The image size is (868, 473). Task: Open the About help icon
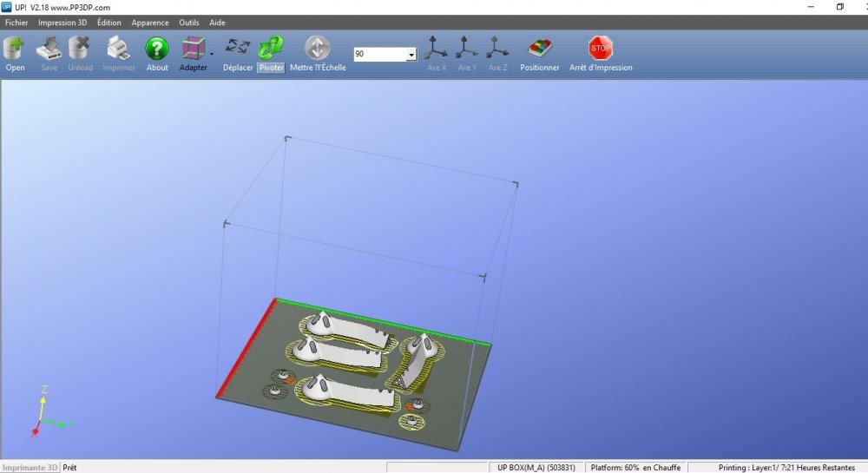156,54
